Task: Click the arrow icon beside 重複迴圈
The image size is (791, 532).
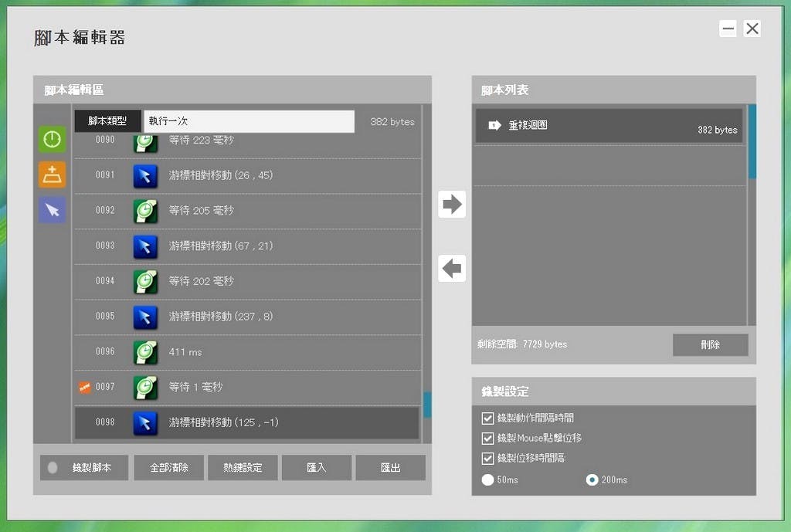Action: 494,125
